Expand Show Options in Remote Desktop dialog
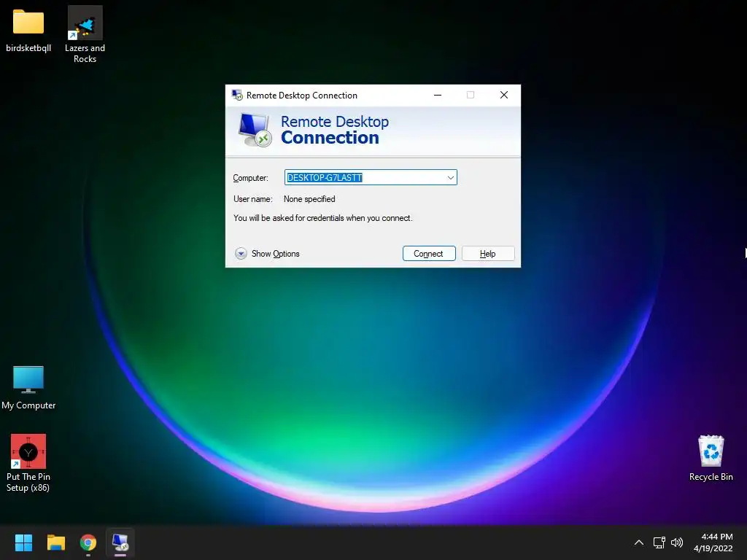The height and width of the screenshot is (560, 747). pos(267,253)
